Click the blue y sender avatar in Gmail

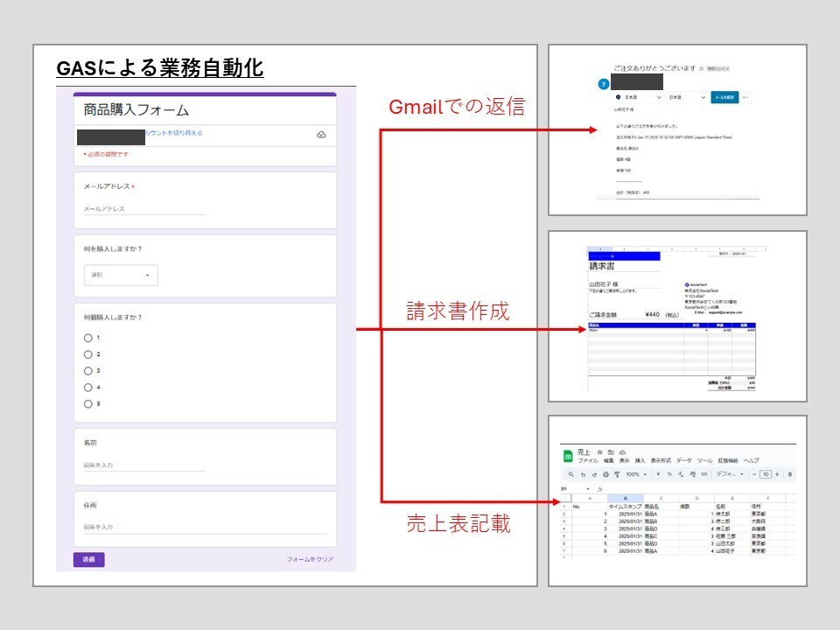point(604,84)
